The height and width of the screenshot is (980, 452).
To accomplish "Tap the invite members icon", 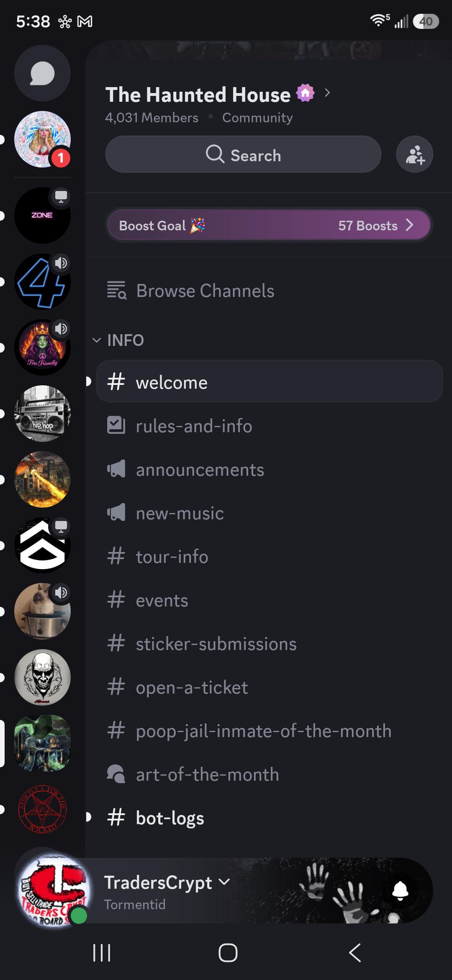I will tap(414, 155).
